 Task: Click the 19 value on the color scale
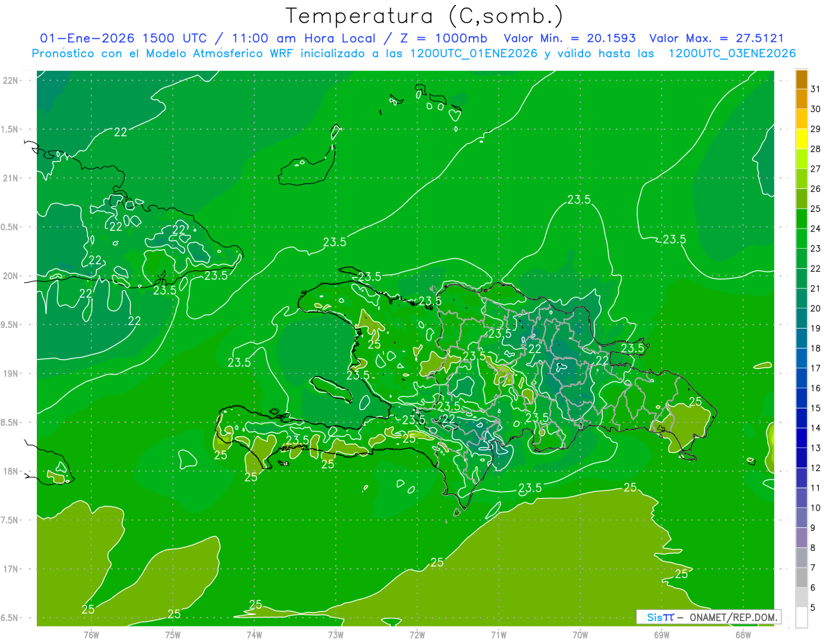816,328
